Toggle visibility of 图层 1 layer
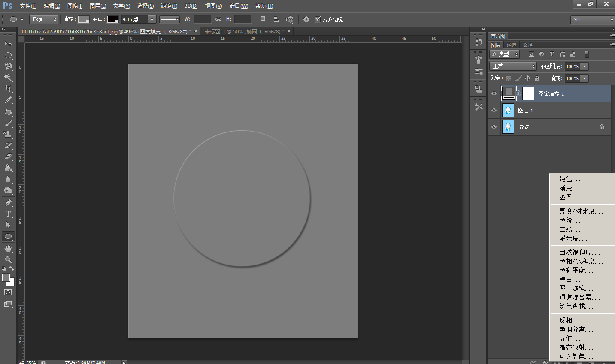Screen dimensions: 615x364 [494, 111]
